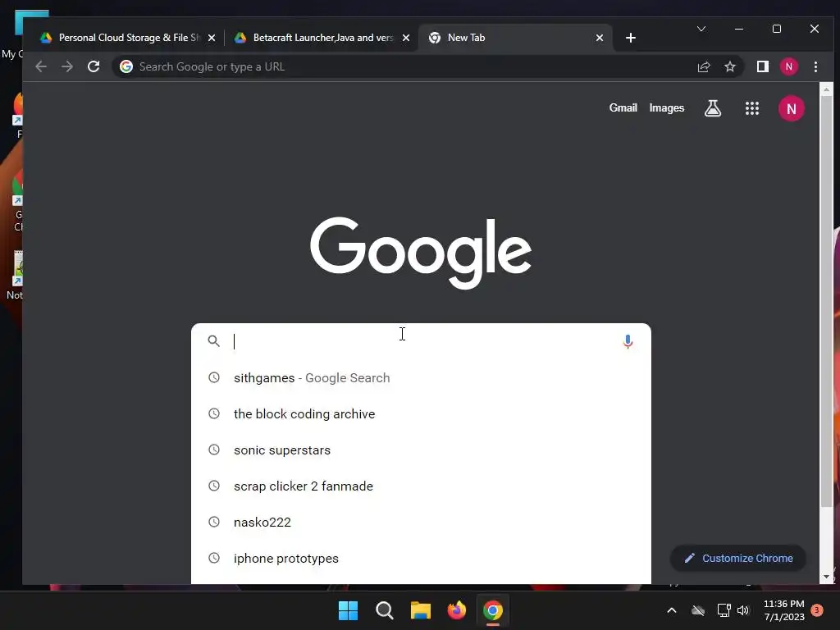
Task: Open the profile N avatar in the toolbar
Action: pyautogui.click(x=788, y=66)
